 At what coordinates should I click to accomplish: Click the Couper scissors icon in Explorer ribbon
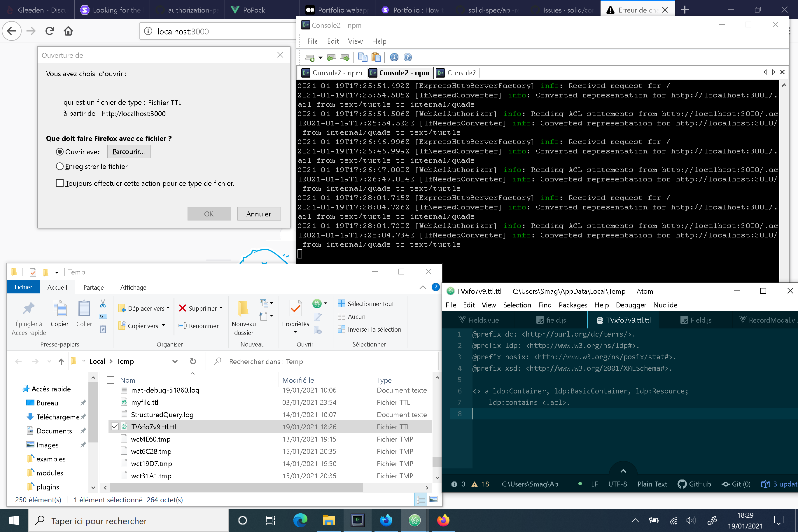tap(103, 303)
